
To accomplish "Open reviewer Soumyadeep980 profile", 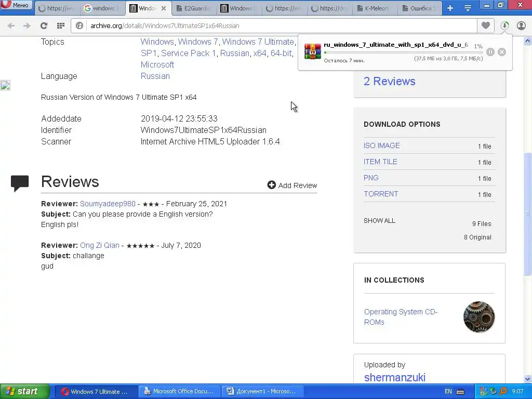I will pyautogui.click(x=108, y=204).
